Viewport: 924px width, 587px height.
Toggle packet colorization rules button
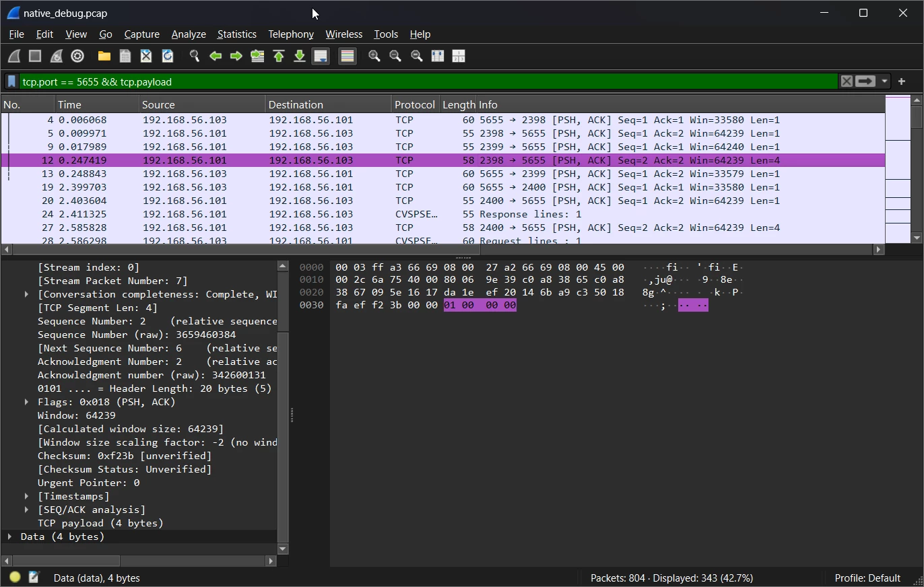(348, 56)
